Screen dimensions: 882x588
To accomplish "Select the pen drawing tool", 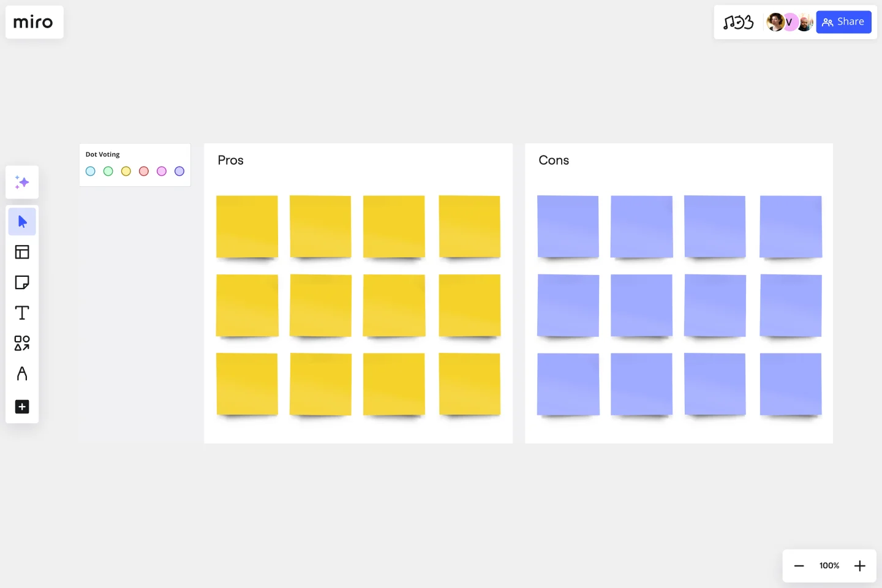I will click(x=22, y=374).
